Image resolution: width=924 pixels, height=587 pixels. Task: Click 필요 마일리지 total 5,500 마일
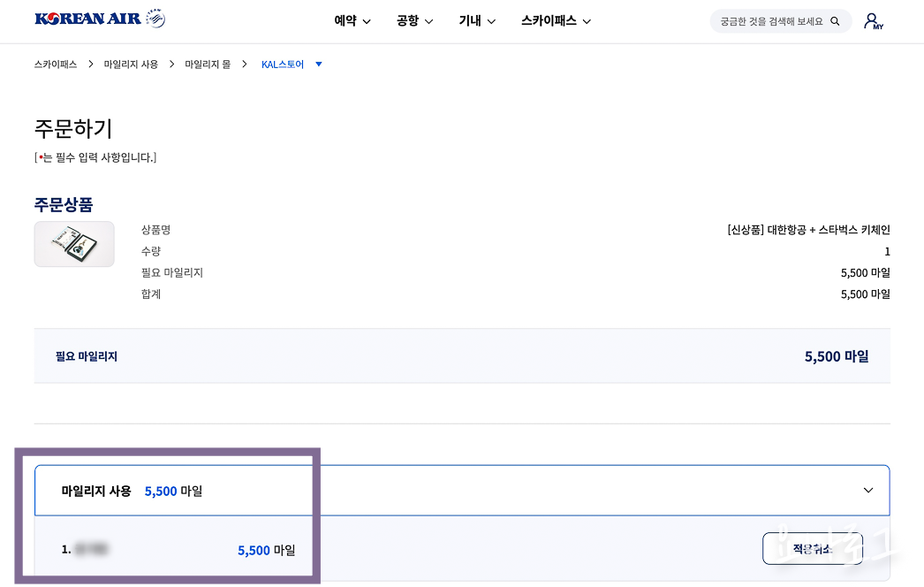pyautogui.click(x=837, y=356)
